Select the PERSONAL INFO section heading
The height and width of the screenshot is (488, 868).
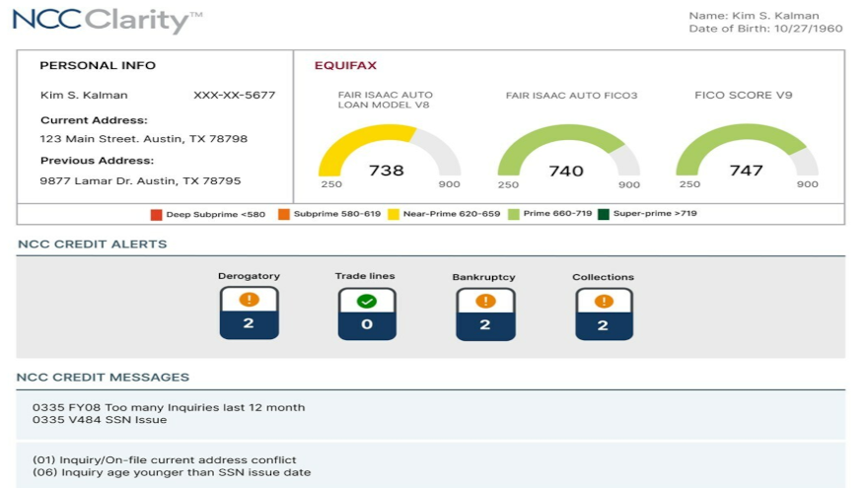point(98,66)
